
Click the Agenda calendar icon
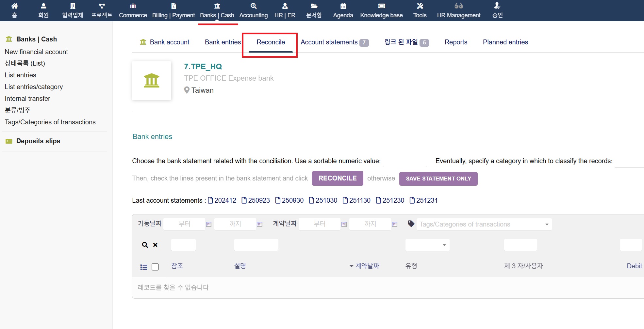343,6
